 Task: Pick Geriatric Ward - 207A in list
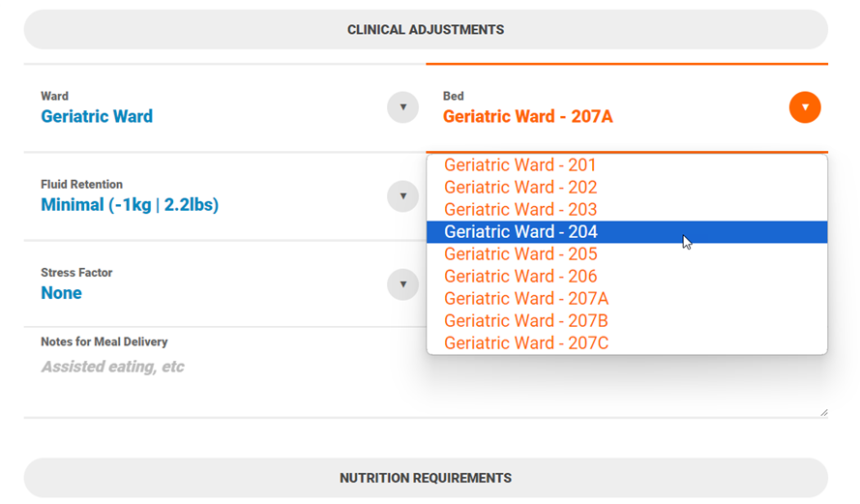click(x=526, y=299)
